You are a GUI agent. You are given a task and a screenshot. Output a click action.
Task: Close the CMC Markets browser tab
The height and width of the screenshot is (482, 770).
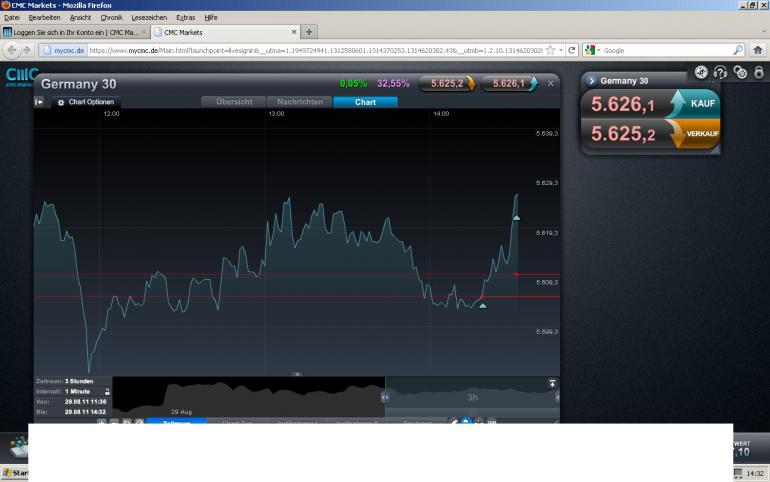tap(294, 32)
